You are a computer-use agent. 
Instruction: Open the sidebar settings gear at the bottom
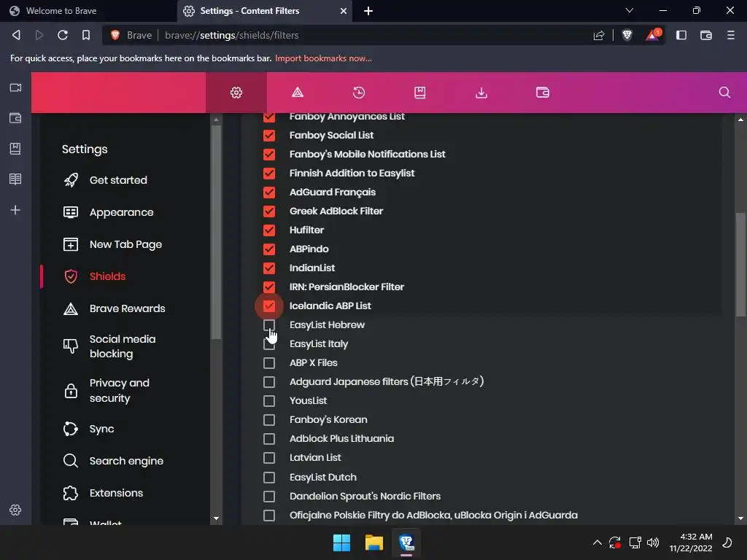[x=15, y=510]
